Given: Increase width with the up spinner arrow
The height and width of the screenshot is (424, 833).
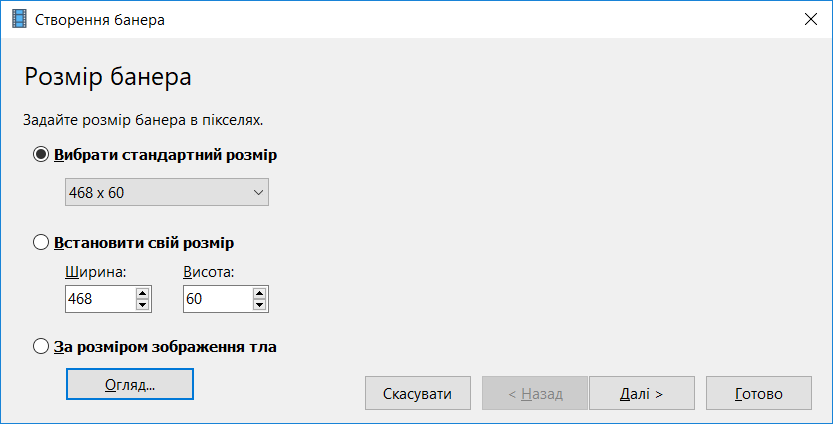Looking at the screenshot, I should [142, 293].
